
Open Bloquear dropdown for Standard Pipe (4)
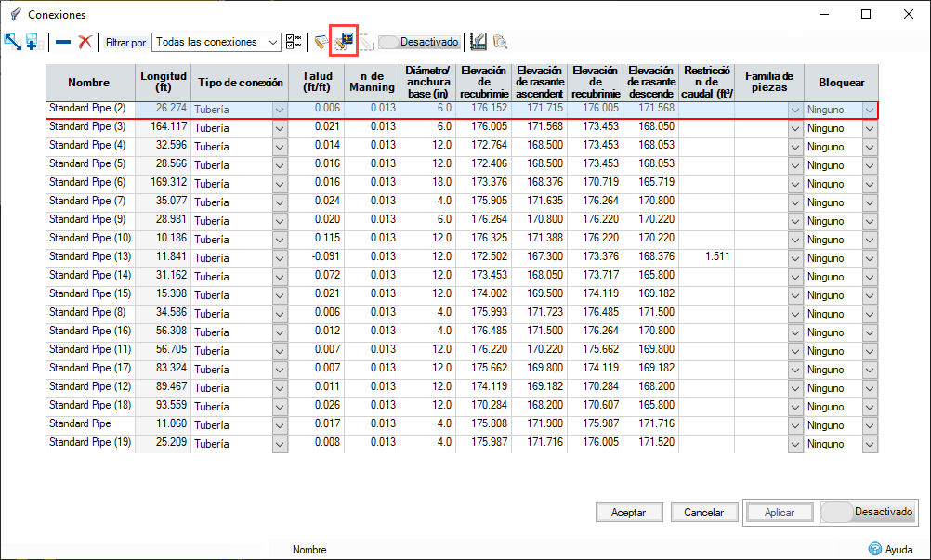(870, 147)
